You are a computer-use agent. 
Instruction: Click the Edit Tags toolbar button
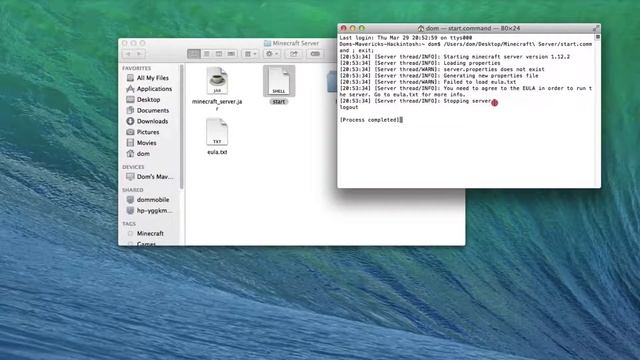pos(315,54)
